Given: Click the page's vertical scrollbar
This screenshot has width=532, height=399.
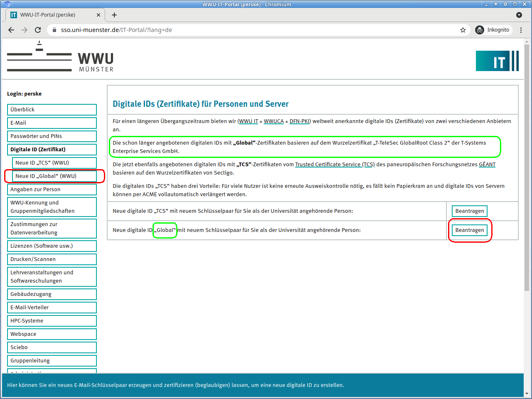Looking at the screenshot, I should tap(527, 166).
